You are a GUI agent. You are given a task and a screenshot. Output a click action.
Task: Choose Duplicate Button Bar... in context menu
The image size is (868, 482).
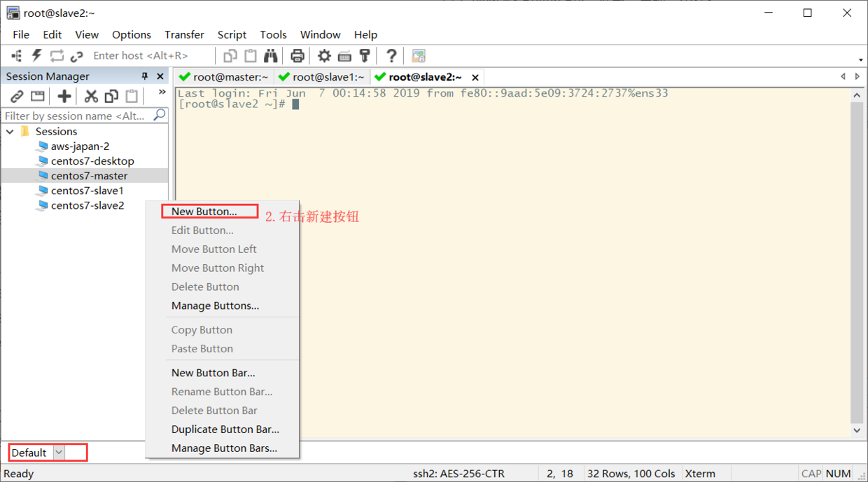click(x=225, y=429)
